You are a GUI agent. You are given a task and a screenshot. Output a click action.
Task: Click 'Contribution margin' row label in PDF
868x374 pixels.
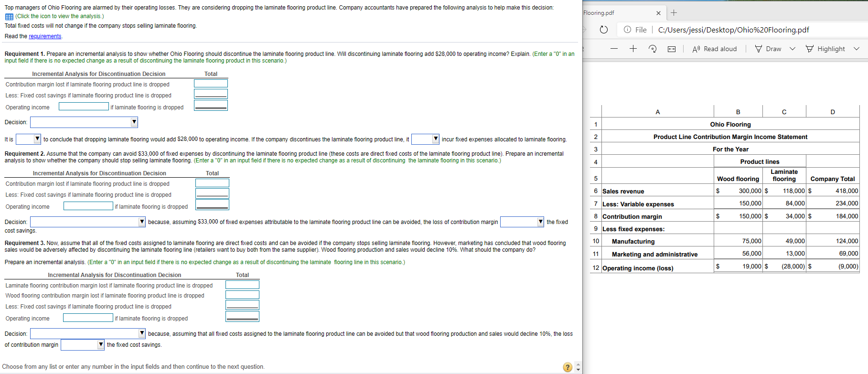tap(632, 216)
